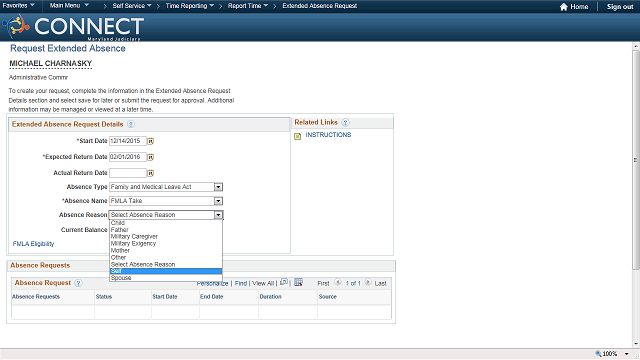Click the page vertical scrollbar

[636, 159]
